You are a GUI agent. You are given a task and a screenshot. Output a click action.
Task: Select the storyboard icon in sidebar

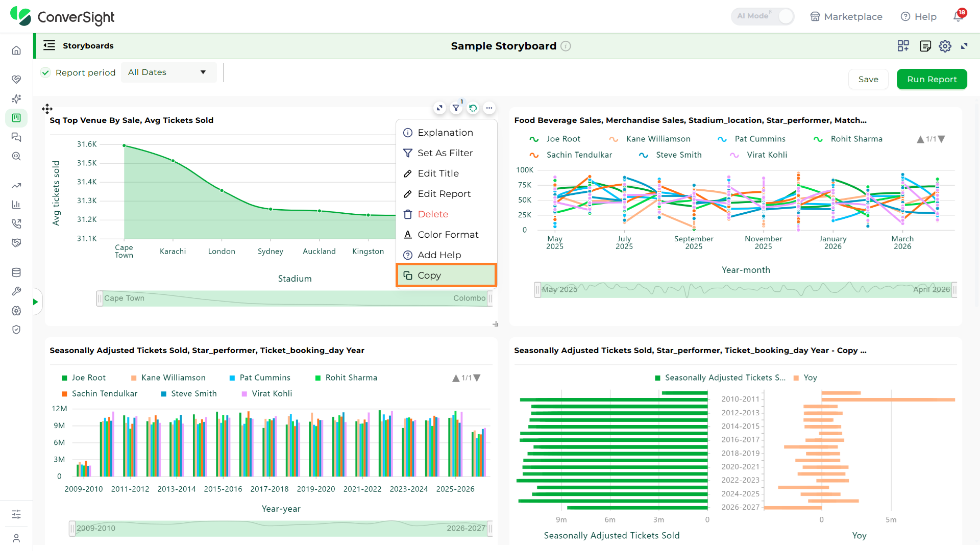pyautogui.click(x=16, y=118)
